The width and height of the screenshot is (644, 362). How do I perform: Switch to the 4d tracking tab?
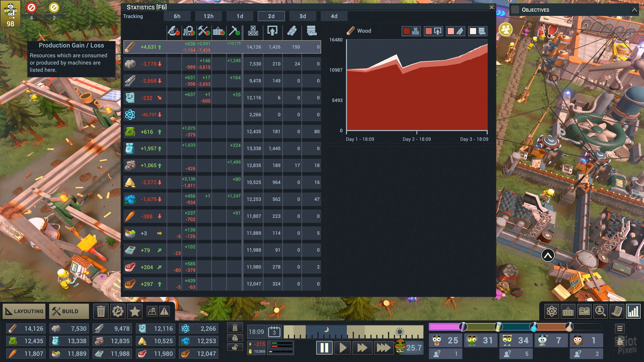[334, 16]
